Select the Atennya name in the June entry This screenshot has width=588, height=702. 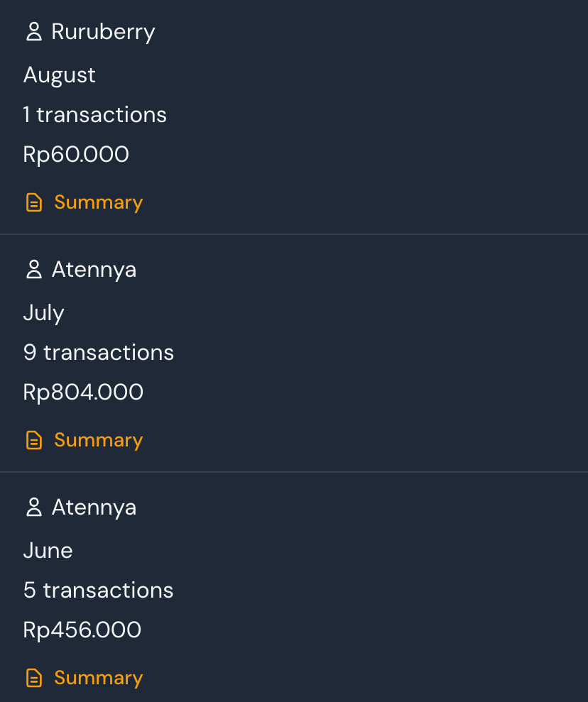[94, 508]
